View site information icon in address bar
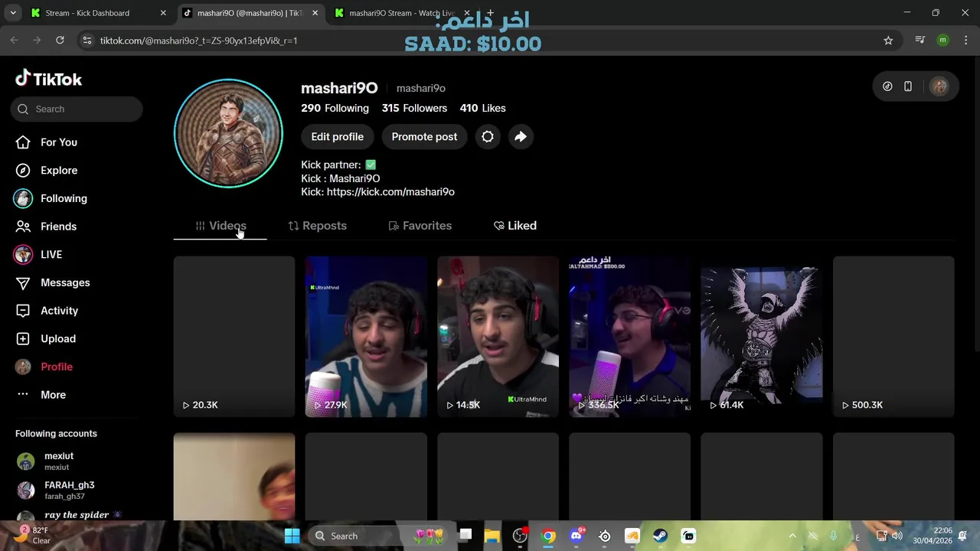This screenshot has height=551, width=980. pos(87,41)
